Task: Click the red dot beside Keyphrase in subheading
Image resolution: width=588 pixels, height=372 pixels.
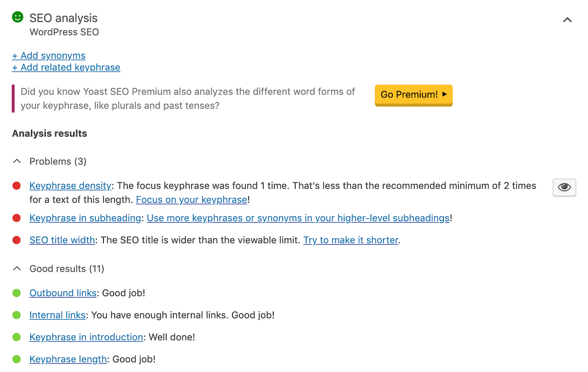Action: [x=16, y=218]
